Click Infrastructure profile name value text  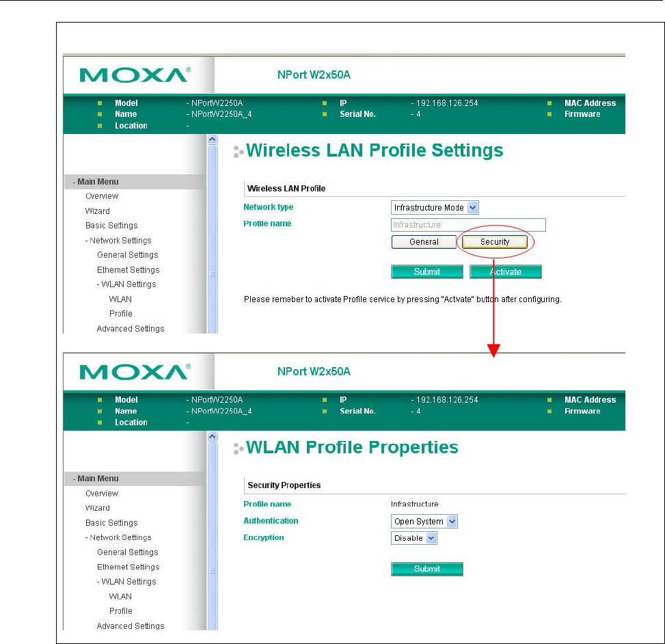pyautogui.click(x=414, y=504)
